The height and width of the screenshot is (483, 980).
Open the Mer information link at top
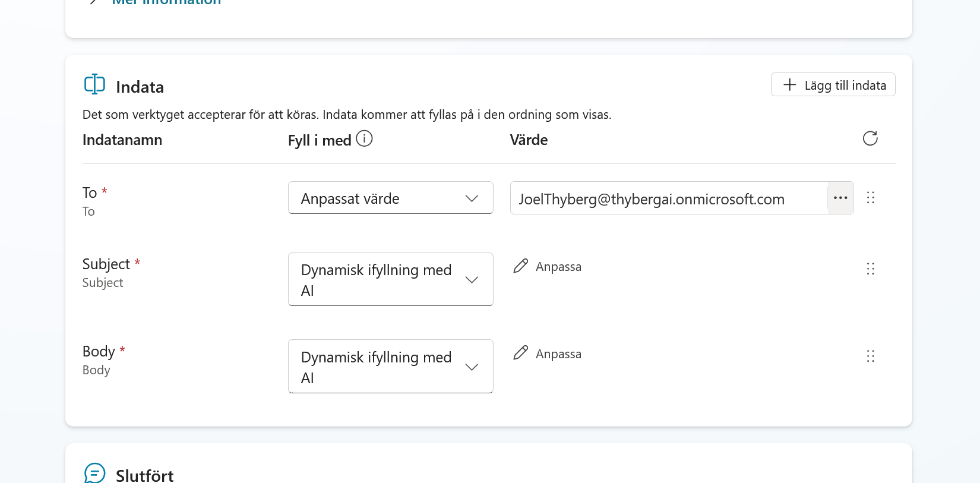point(166,2)
